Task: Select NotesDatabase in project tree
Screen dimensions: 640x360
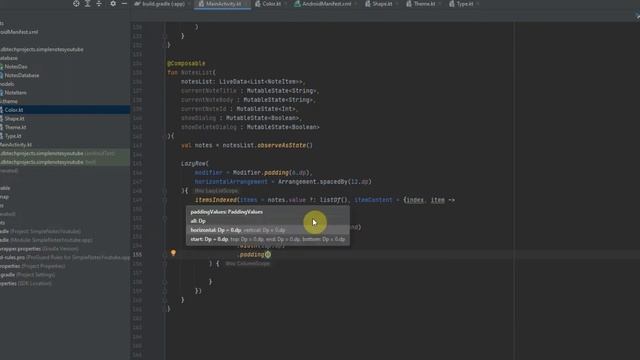Action: 21,76
